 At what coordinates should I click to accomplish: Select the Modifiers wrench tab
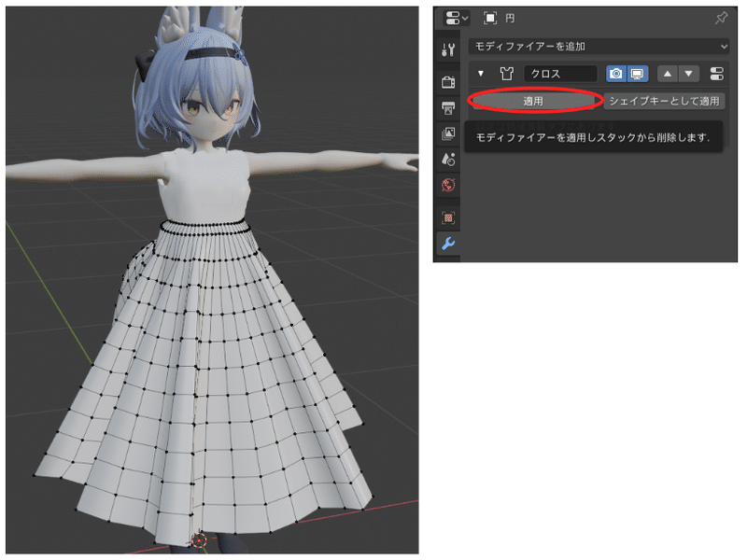pos(448,244)
